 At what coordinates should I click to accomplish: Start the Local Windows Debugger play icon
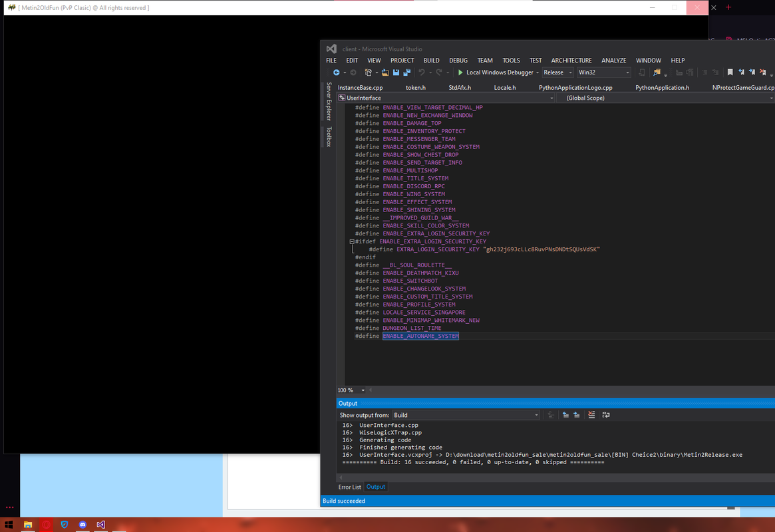[460, 72]
